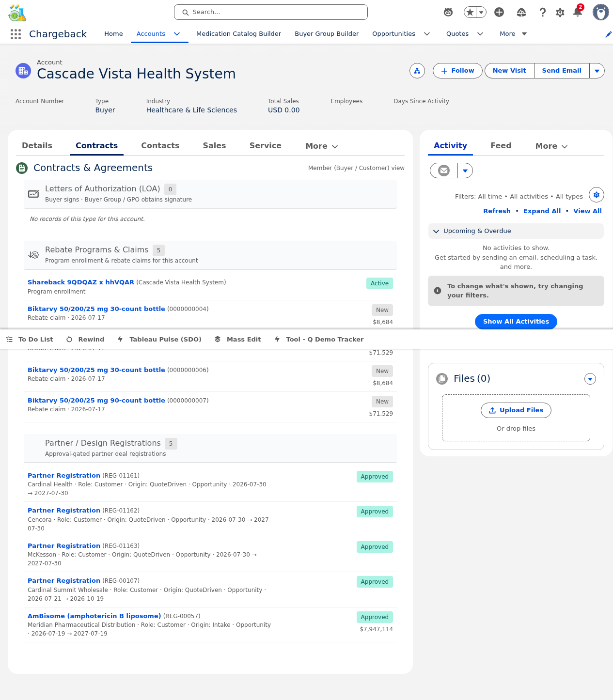Click the Account building icon

tap(23, 71)
